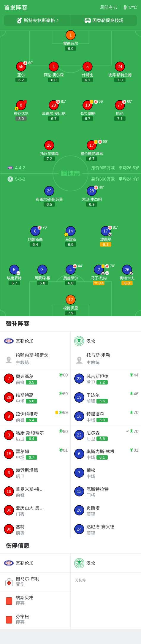Open coach 约翰内斯-穆斯戈 profile
Screen dimensions: 141x644
35,359
